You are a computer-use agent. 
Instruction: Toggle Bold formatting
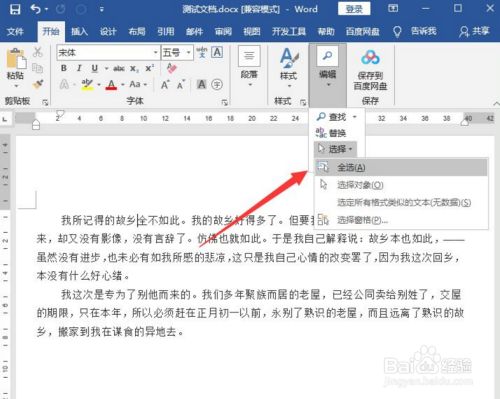pyautogui.click(x=64, y=68)
